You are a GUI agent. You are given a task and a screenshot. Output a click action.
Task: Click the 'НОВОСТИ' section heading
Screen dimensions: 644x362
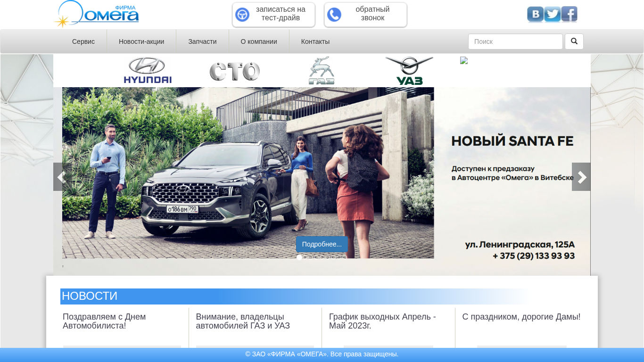point(90,296)
